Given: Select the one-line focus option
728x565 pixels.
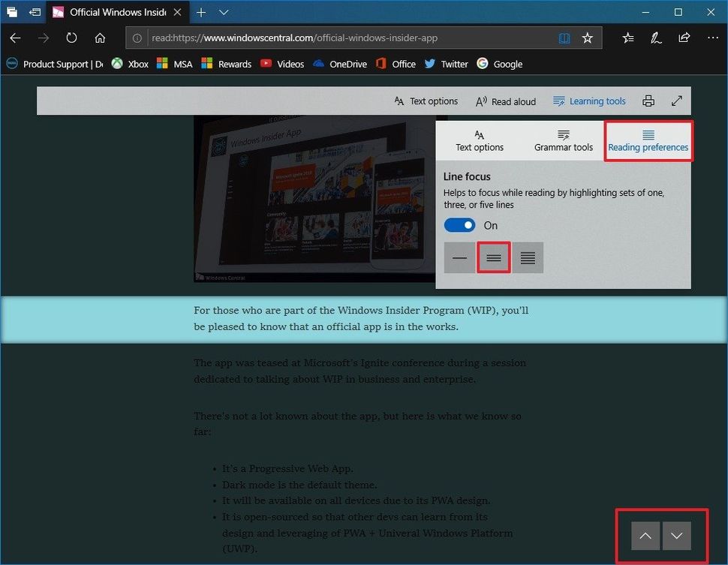Looking at the screenshot, I should point(459,257).
